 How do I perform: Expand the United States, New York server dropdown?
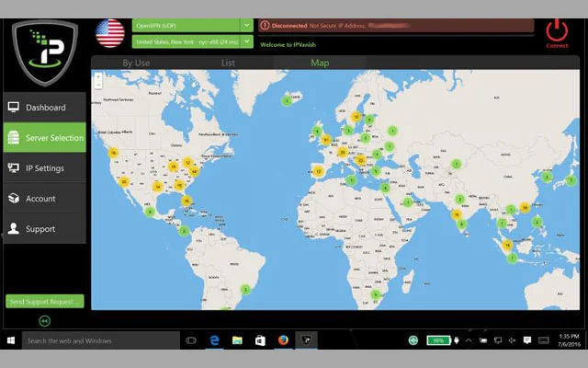click(192, 41)
